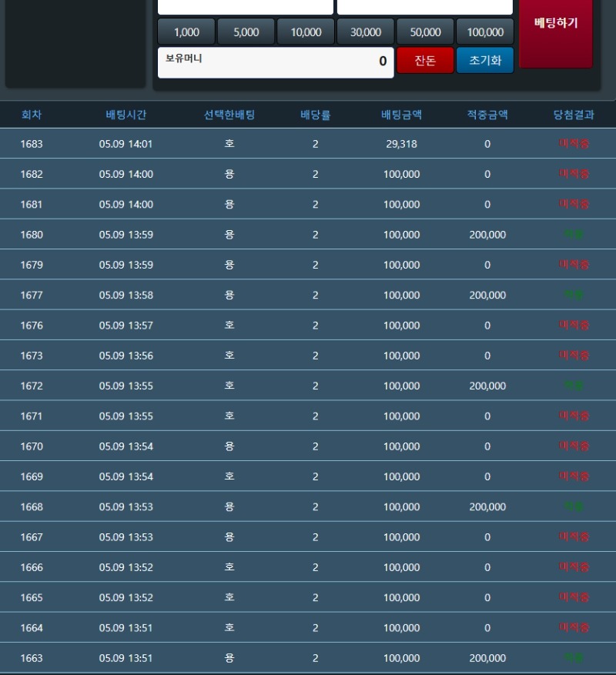Click odds value 2 in round 1665 row
The height and width of the screenshot is (675, 616).
point(316,597)
